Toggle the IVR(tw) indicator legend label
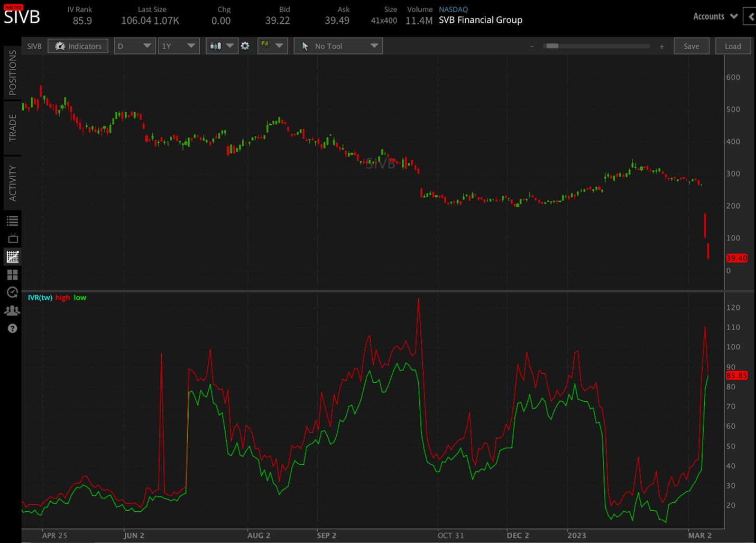 tap(40, 298)
